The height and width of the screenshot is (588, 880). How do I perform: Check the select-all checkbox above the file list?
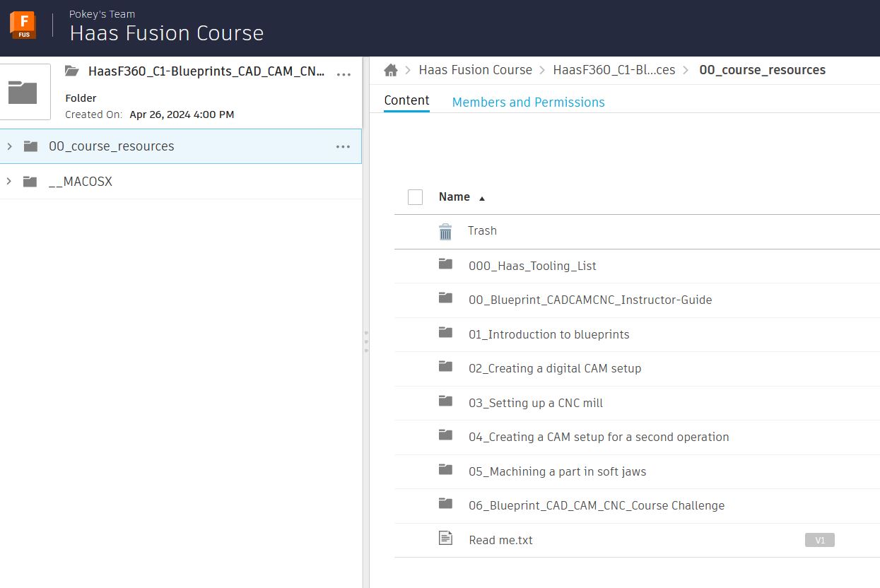pos(415,197)
